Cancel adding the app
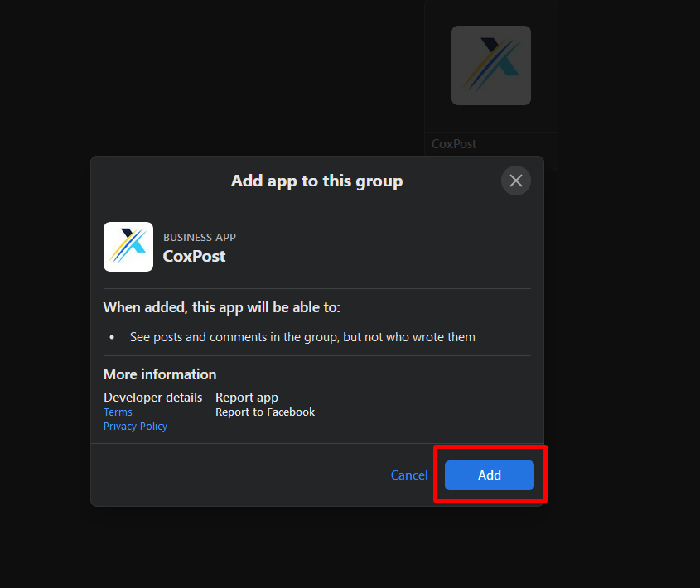Viewport: 700px width, 588px height. (409, 475)
